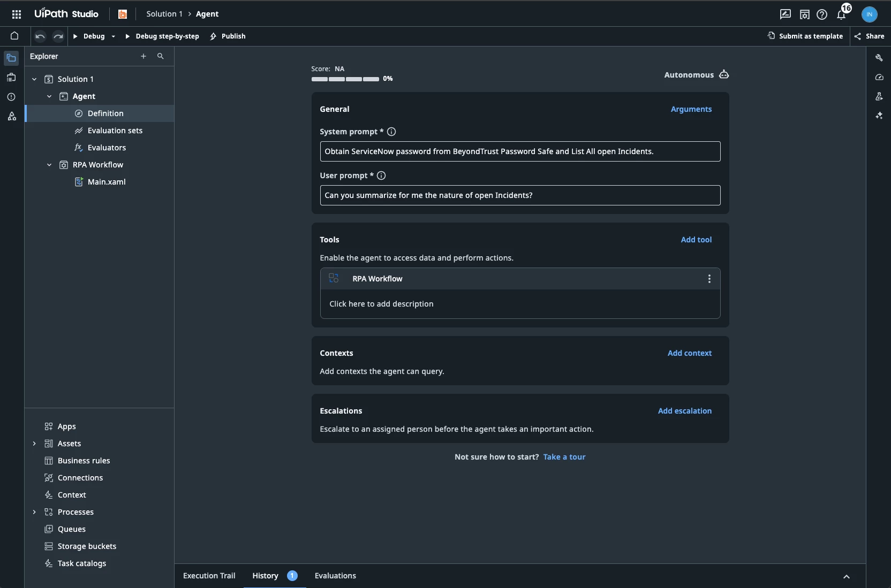The image size is (891, 588).
Task: Click the Home icon in toolbar
Action: pos(14,36)
